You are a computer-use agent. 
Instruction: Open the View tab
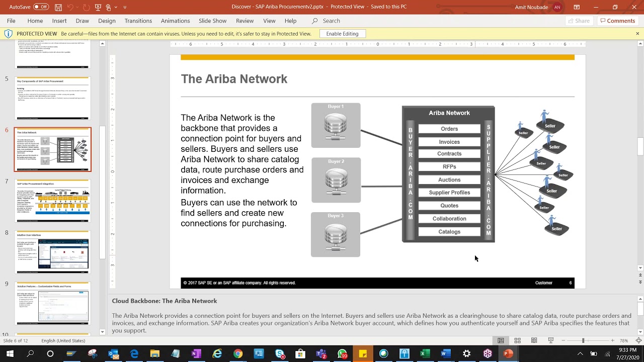point(270,21)
